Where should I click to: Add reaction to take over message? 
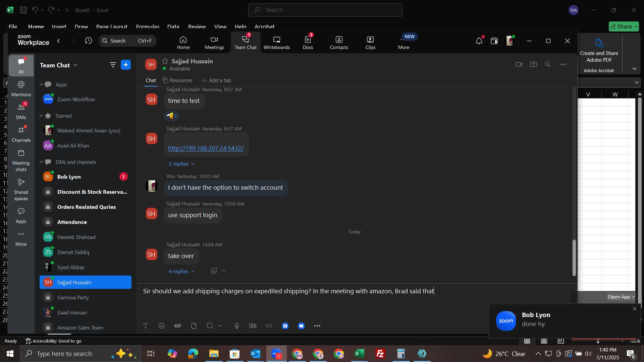tap(214, 271)
